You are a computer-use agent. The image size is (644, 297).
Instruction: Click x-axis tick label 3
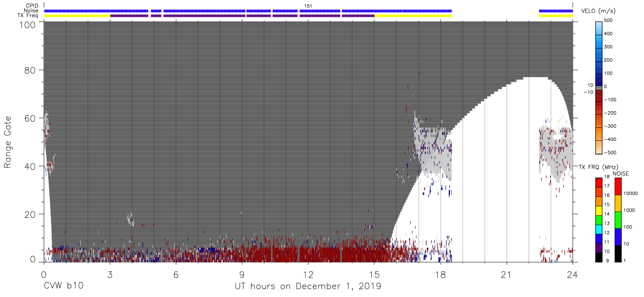pyautogui.click(x=110, y=274)
